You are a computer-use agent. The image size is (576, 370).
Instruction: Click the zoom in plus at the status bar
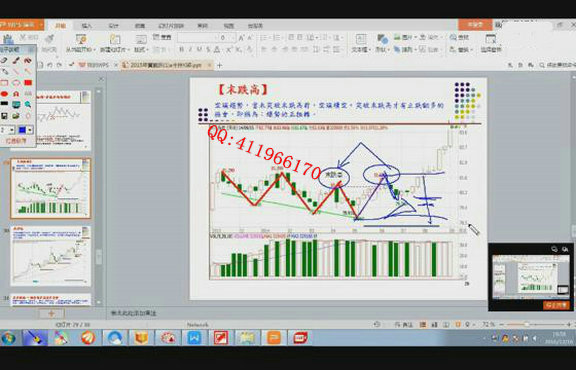pyautogui.click(x=568, y=325)
